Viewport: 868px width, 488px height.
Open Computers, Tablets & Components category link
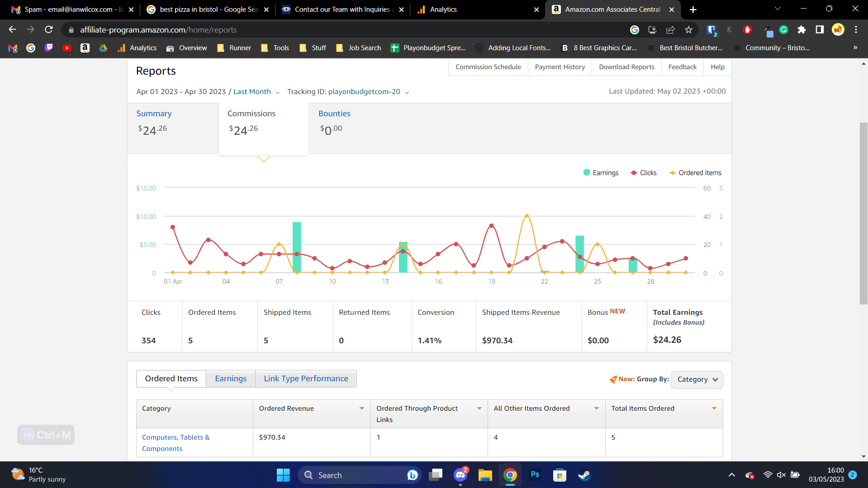[x=175, y=443]
